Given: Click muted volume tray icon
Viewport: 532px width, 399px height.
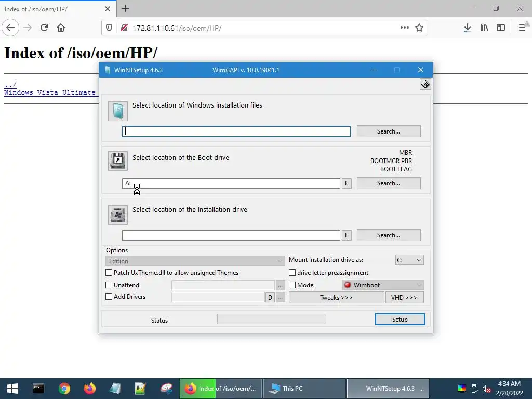Looking at the screenshot, I should 486,389.
